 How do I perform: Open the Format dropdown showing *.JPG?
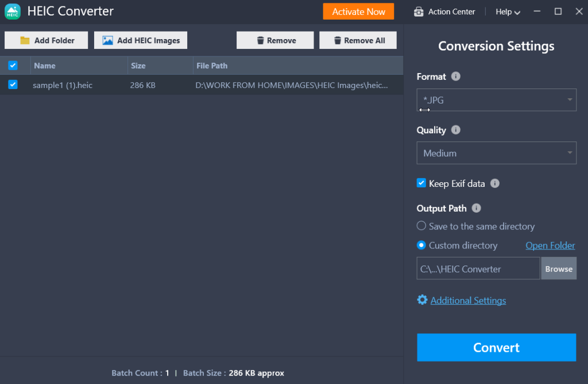[496, 100]
